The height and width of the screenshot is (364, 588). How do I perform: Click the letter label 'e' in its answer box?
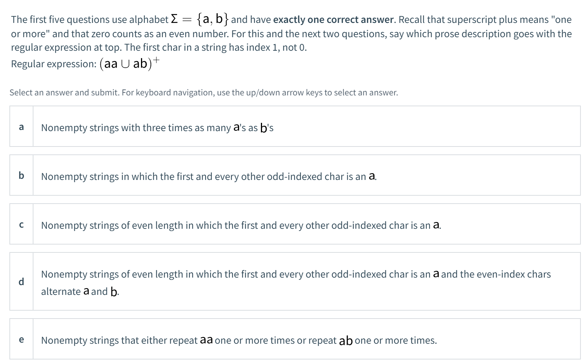(x=21, y=339)
